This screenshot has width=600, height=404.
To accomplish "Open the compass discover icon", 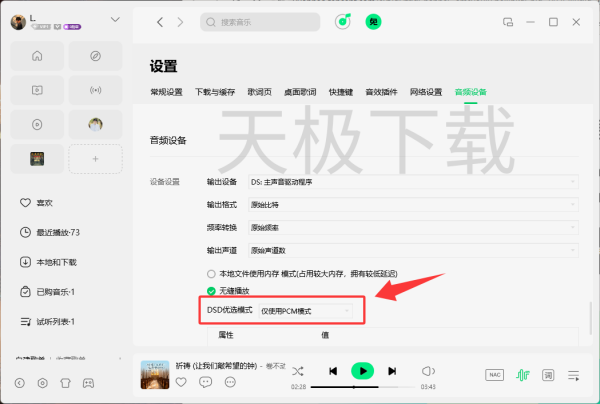I will [95, 56].
